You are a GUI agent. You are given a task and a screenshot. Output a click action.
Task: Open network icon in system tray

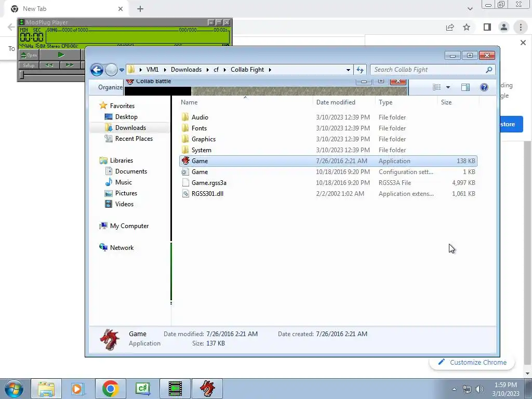467,389
